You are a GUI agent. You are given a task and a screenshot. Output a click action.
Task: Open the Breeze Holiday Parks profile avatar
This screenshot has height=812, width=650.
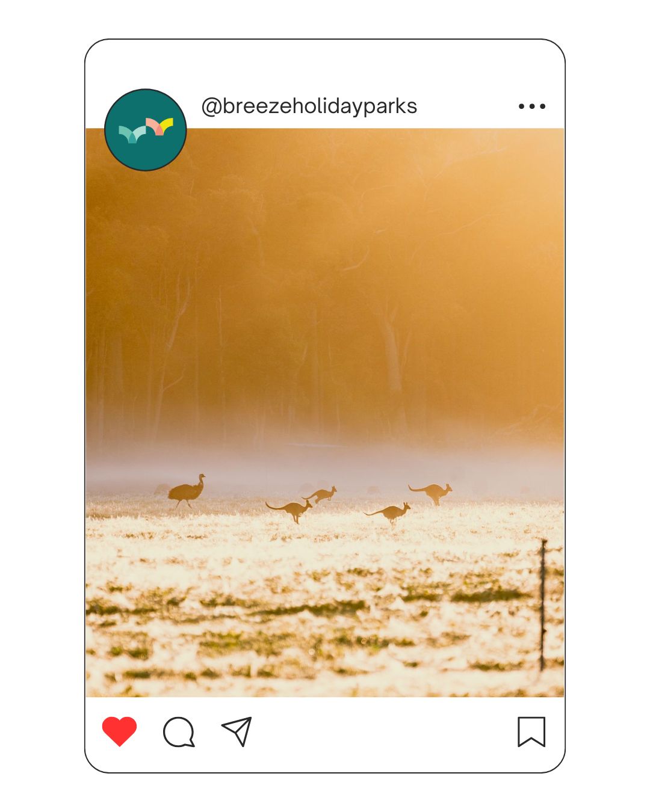click(x=146, y=130)
